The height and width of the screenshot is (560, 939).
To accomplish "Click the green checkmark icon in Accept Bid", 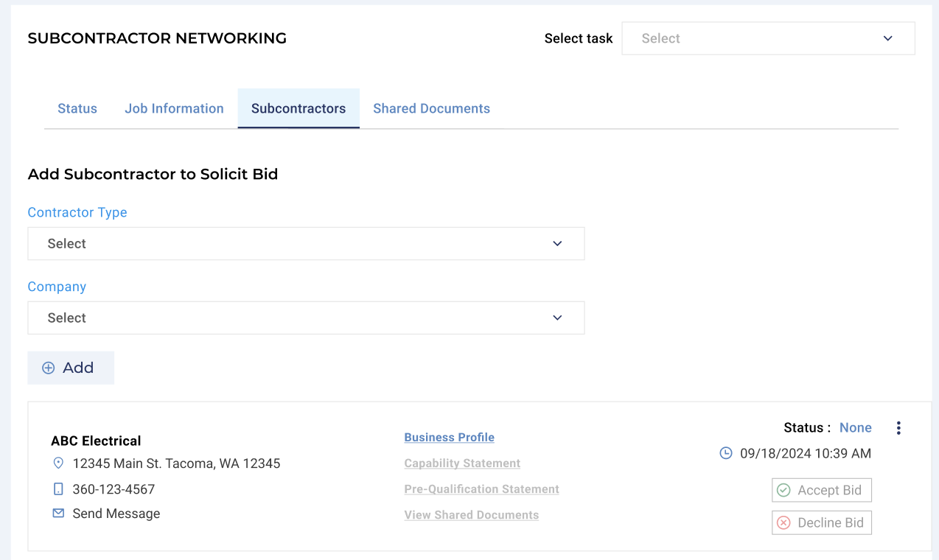I will pos(783,490).
